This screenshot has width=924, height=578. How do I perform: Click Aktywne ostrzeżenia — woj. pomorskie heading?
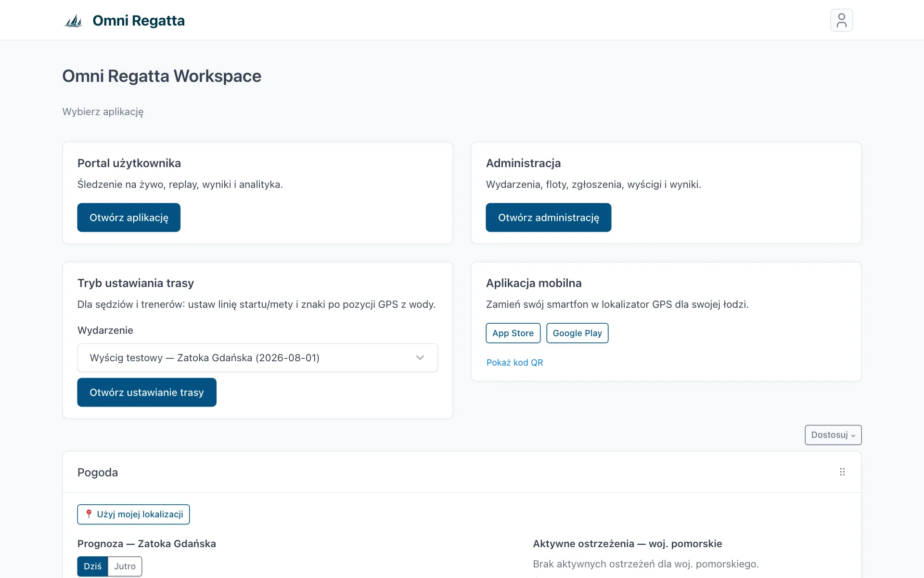[628, 544]
